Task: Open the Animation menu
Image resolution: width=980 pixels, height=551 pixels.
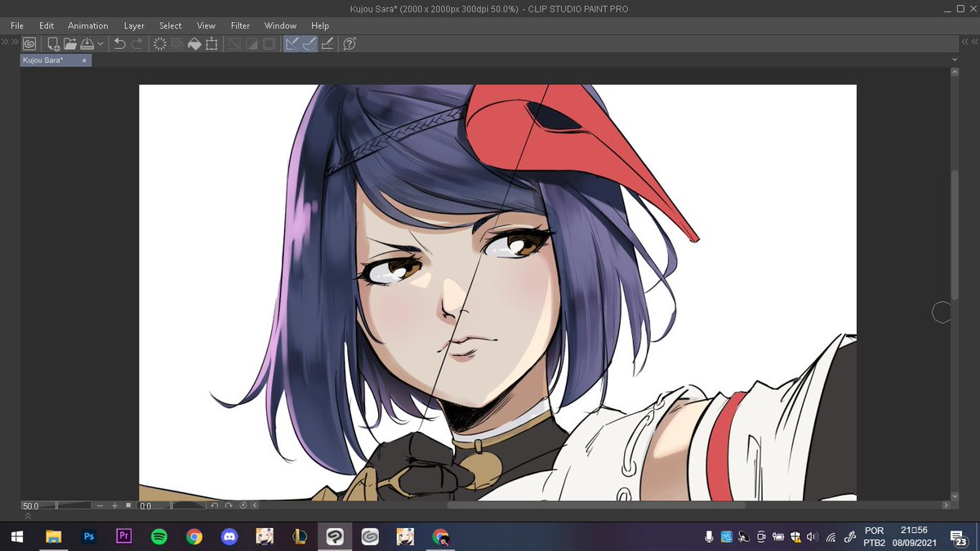Action: [x=88, y=26]
